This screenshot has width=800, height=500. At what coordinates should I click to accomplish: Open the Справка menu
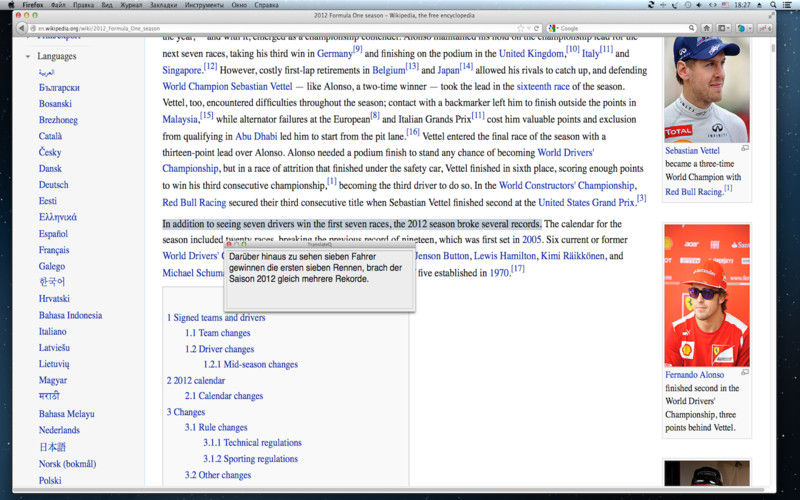266,5
